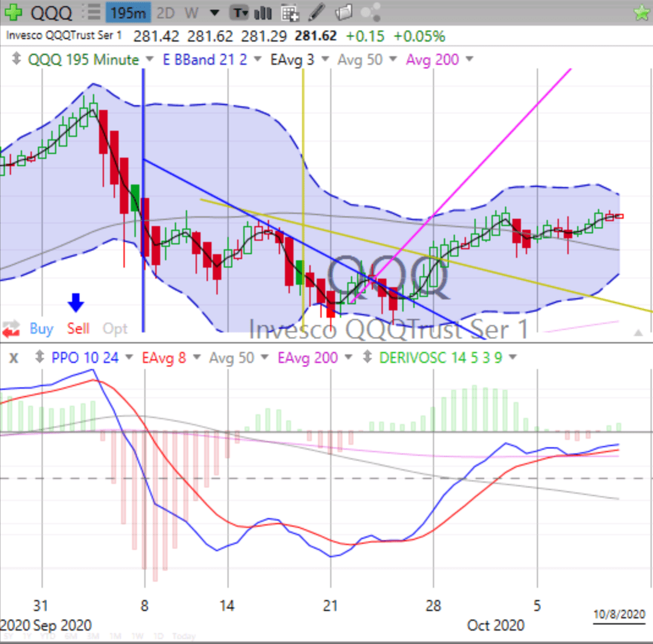Click the move arrows beside QQQ 195 Minute

coord(16,58)
